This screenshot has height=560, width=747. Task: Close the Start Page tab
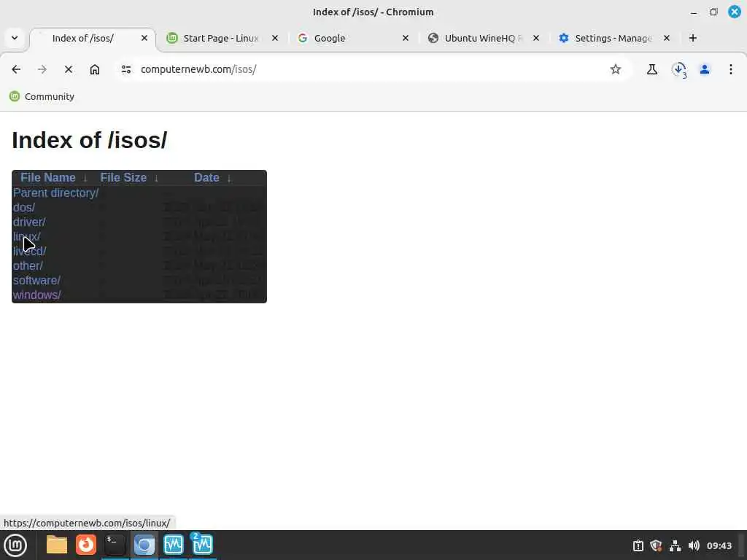click(x=275, y=38)
